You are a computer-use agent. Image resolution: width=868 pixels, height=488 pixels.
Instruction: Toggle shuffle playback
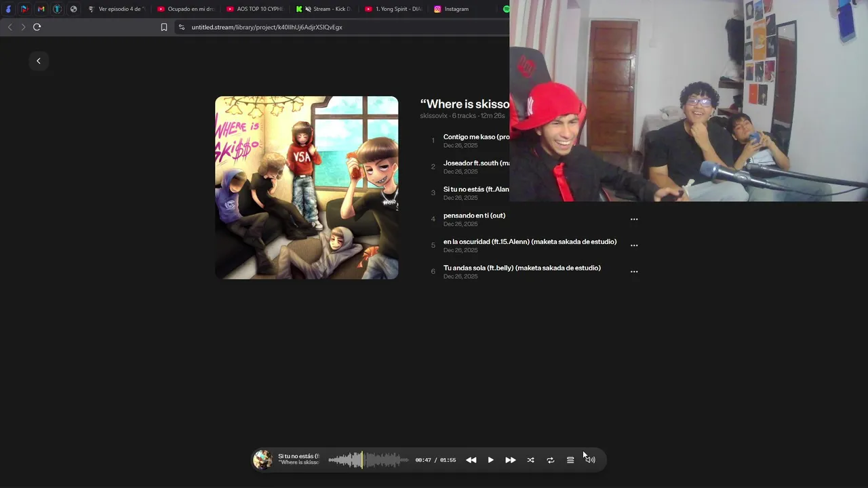tap(530, 460)
